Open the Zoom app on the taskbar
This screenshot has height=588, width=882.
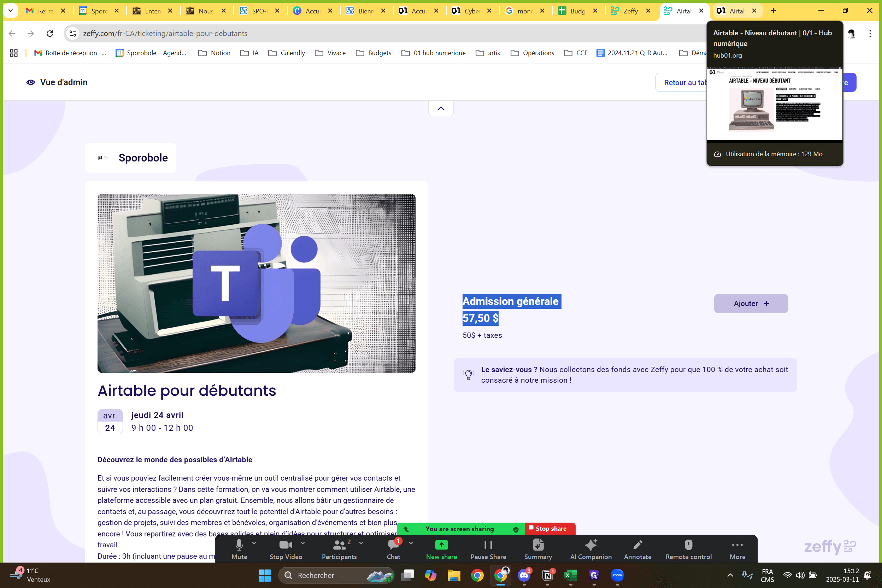click(x=617, y=575)
